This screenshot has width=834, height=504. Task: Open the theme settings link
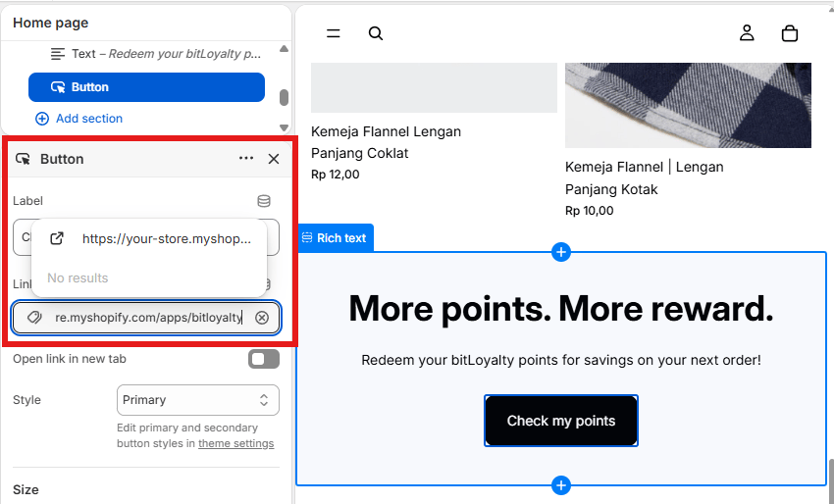(236, 443)
